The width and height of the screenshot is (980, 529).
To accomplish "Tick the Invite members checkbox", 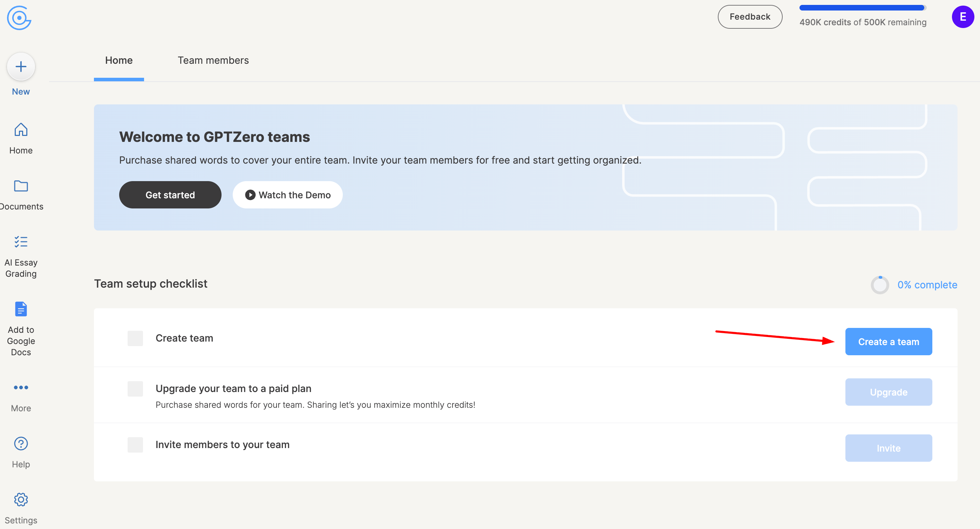I will 135,445.
